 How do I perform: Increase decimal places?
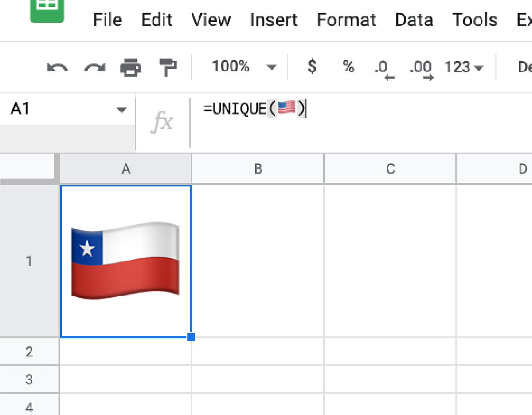[421, 70]
